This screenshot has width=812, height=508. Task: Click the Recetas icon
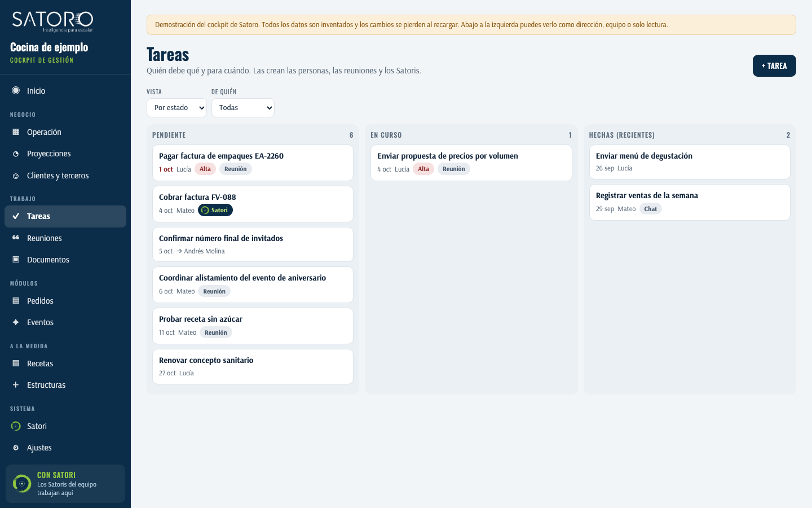[16, 364]
